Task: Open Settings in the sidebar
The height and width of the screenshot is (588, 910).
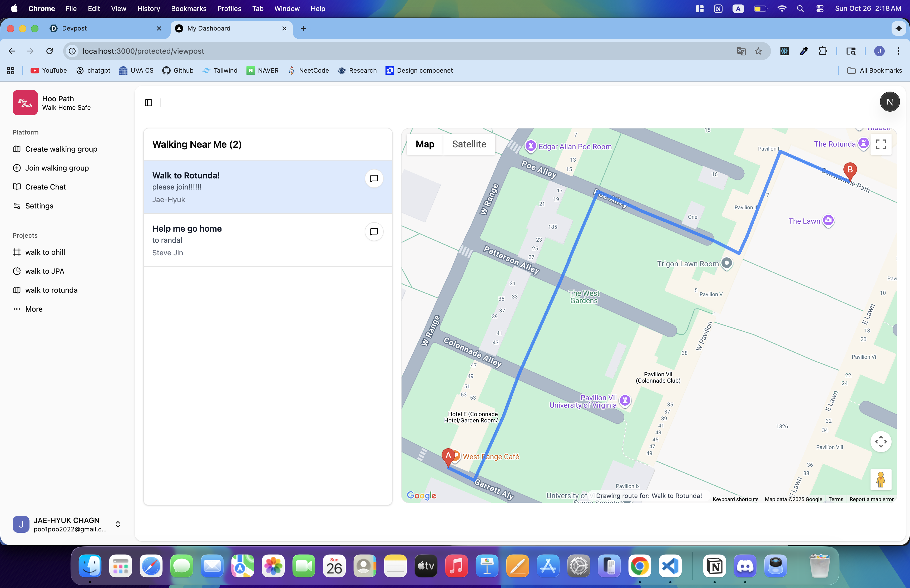Action: [x=39, y=206]
